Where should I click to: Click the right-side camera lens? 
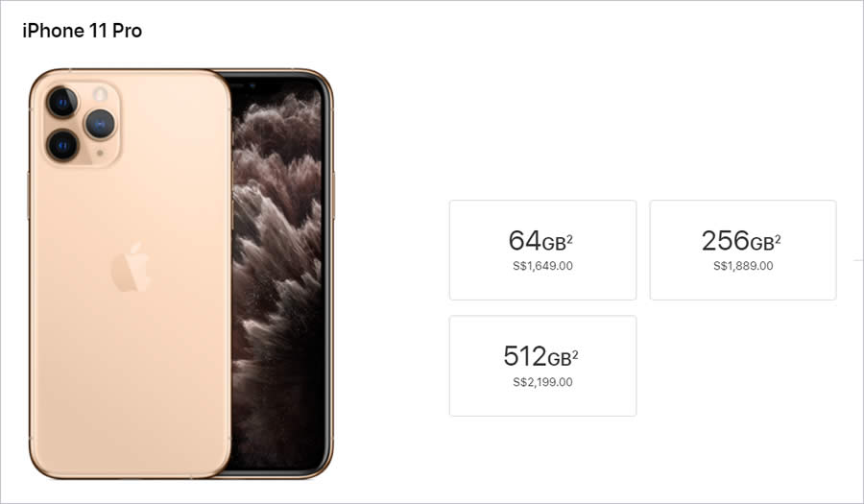pos(100,124)
